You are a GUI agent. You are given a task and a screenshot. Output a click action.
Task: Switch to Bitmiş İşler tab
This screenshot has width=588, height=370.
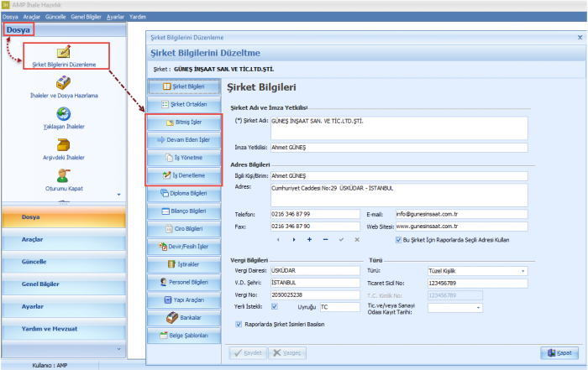(x=184, y=122)
